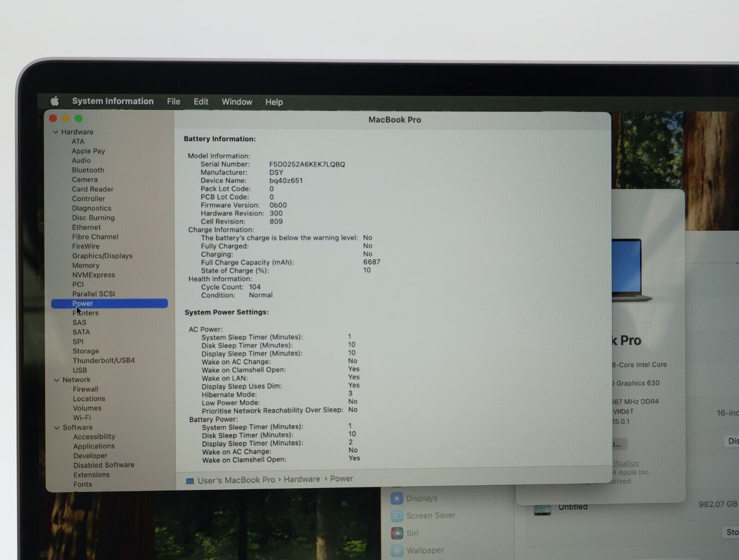Viewport: 739px width, 560px height.
Task: Select Ethernet in the sidebar
Action: [x=86, y=228]
